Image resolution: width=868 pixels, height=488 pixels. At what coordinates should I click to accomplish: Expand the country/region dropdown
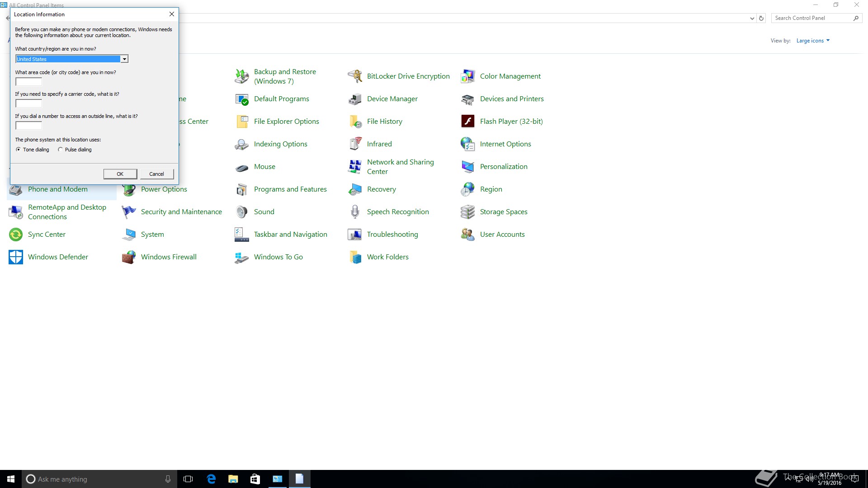(x=124, y=59)
